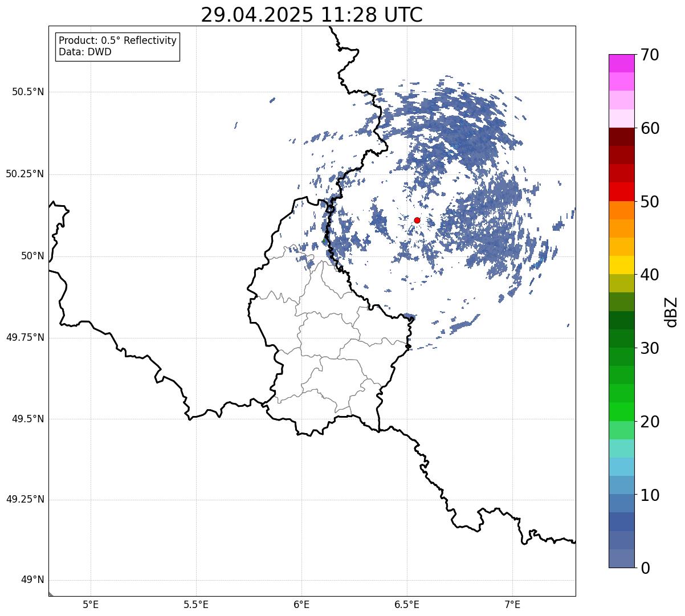Click the 5°E longitude label
The image size is (685, 616).
[91, 604]
